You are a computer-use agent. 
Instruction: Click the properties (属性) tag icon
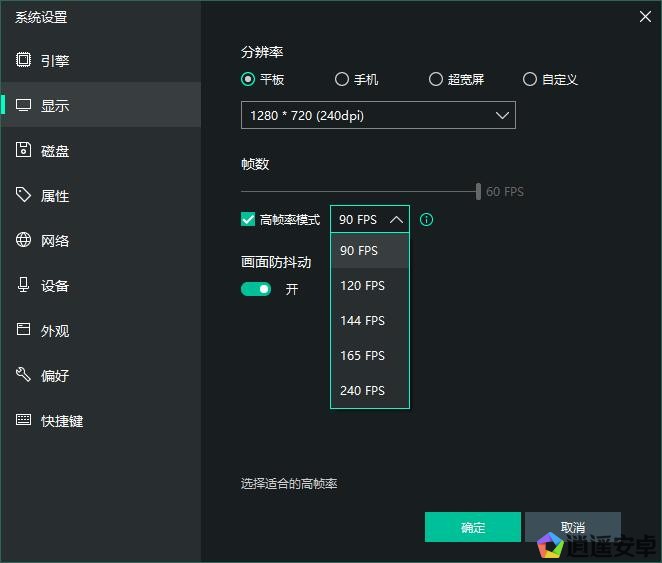(23, 195)
